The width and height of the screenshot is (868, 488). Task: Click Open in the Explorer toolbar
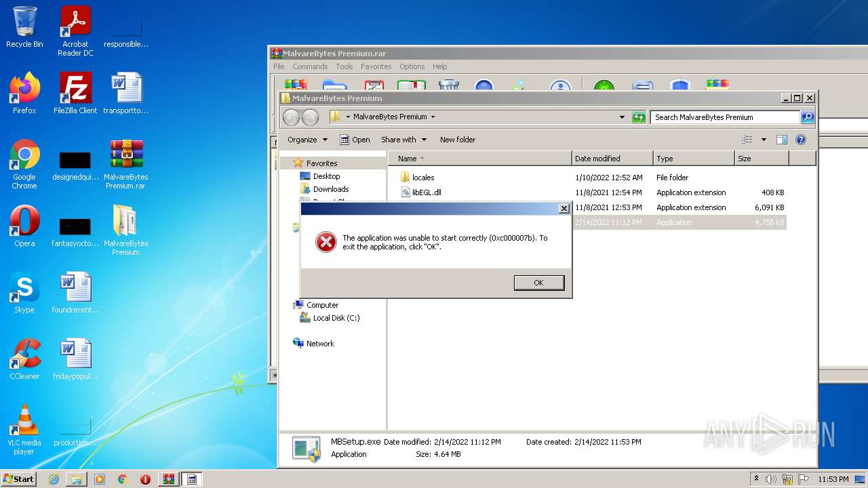(355, 140)
